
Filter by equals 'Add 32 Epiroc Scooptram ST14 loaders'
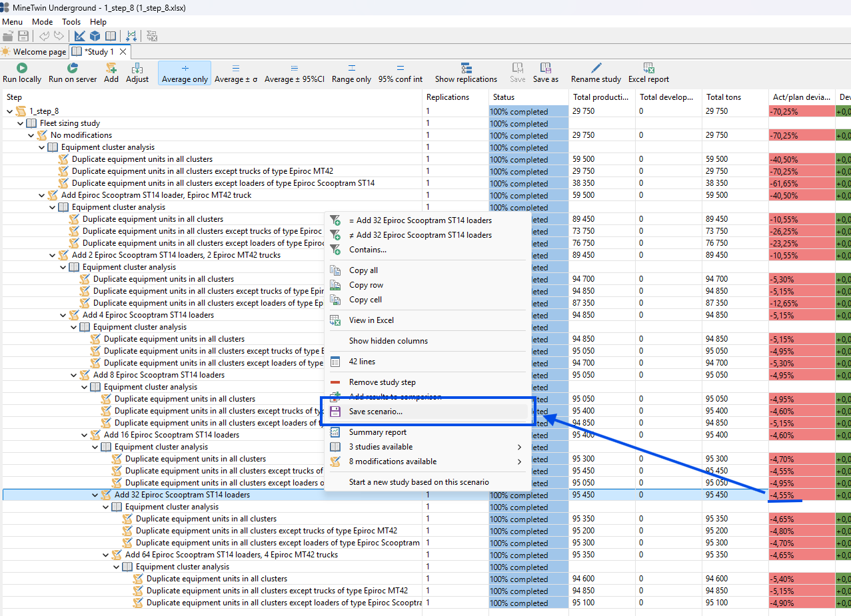click(x=420, y=220)
